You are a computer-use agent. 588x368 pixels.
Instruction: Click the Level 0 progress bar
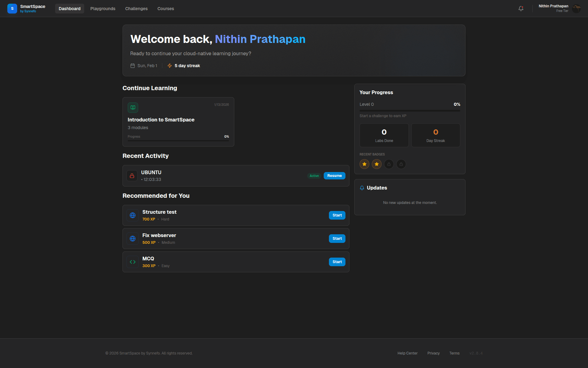(410, 111)
